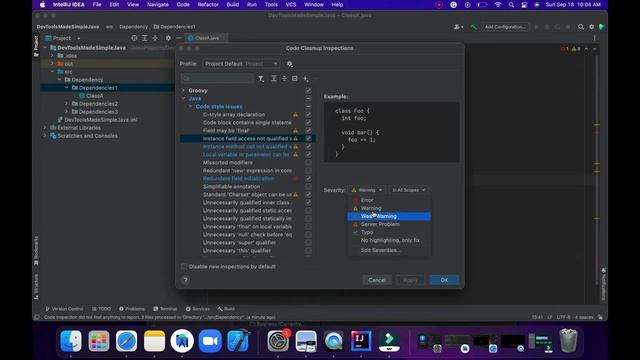640x360 pixels.
Task: Collapse the Java inspections group
Action: click(x=183, y=98)
